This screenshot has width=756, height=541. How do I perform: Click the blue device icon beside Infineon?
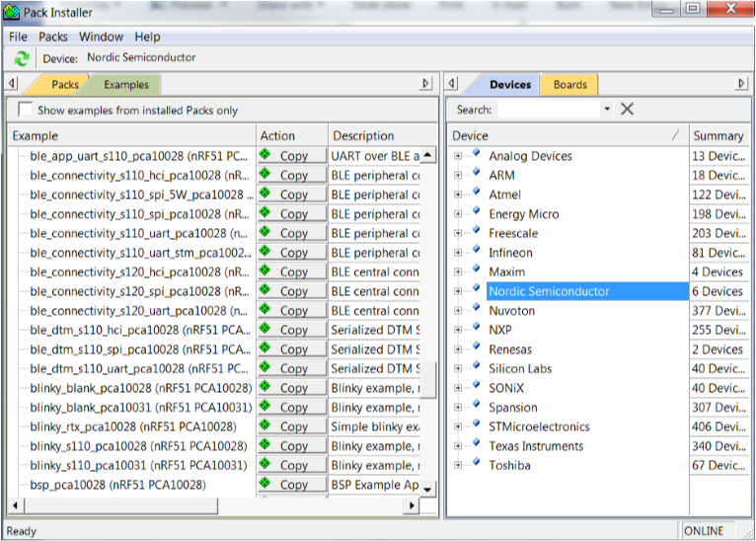coord(477,250)
